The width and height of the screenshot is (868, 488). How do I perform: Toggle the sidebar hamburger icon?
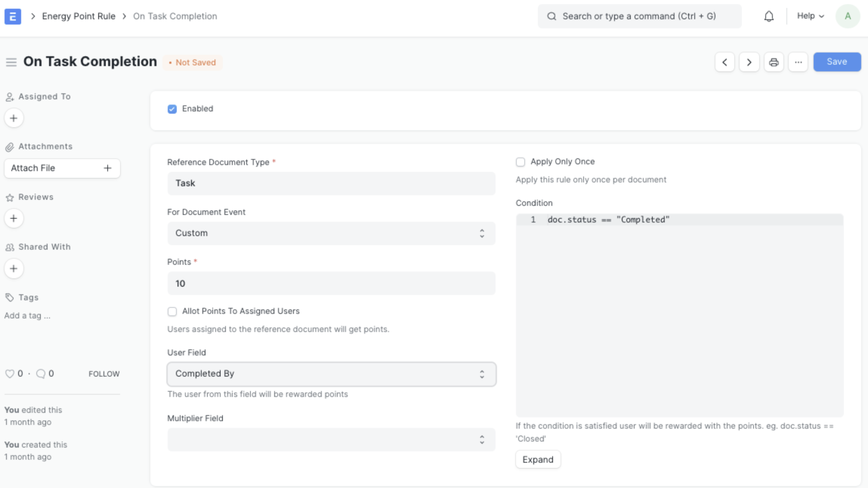coord(11,62)
